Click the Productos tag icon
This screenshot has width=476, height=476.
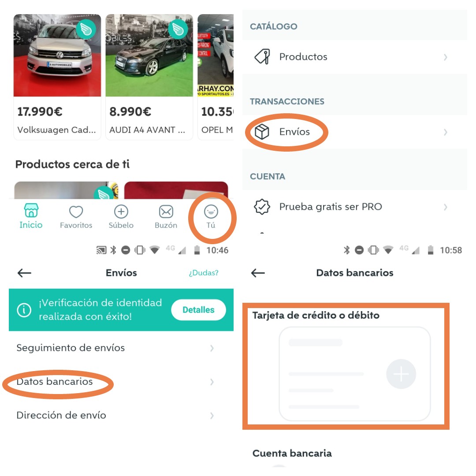tap(262, 57)
